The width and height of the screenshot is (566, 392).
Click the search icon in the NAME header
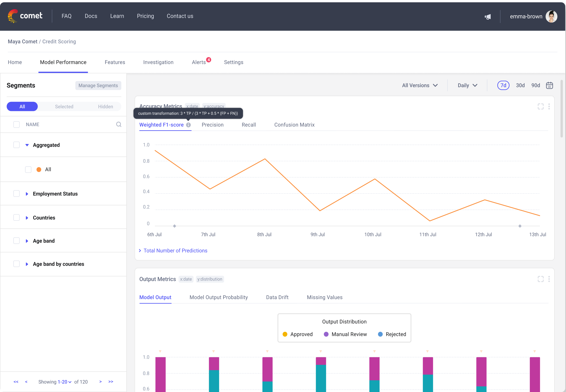click(x=119, y=124)
